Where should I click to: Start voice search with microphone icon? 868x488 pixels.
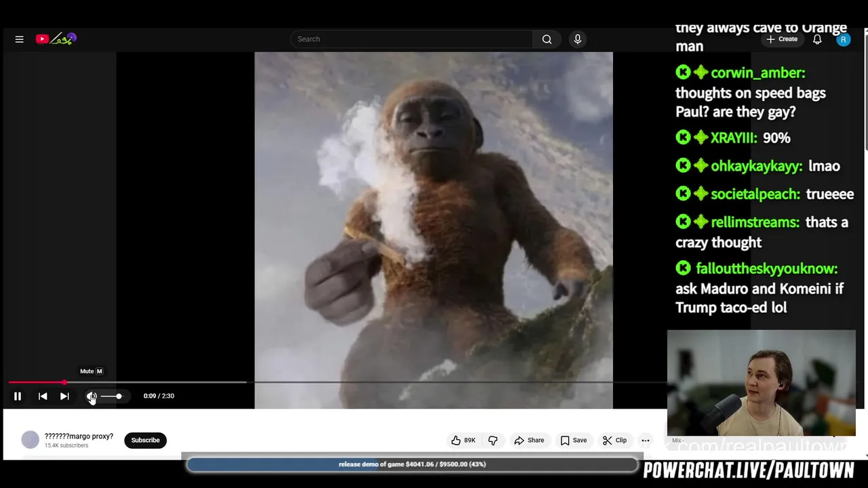pyautogui.click(x=578, y=39)
